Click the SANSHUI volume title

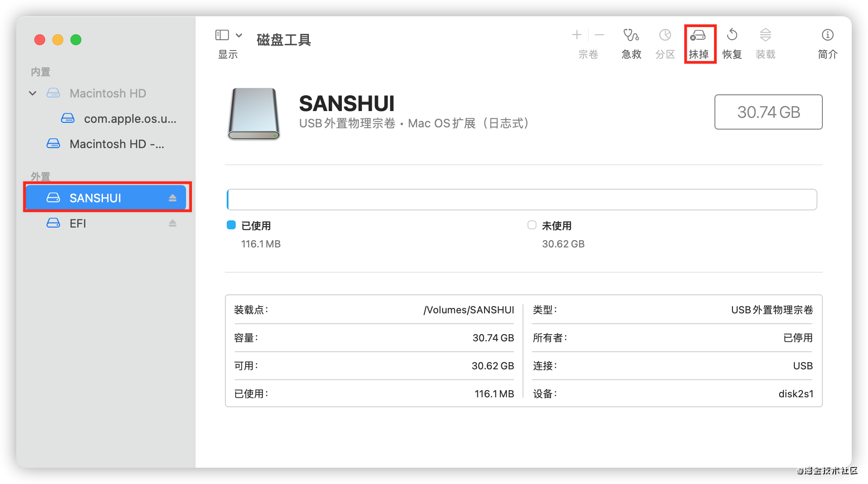click(347, 103)
